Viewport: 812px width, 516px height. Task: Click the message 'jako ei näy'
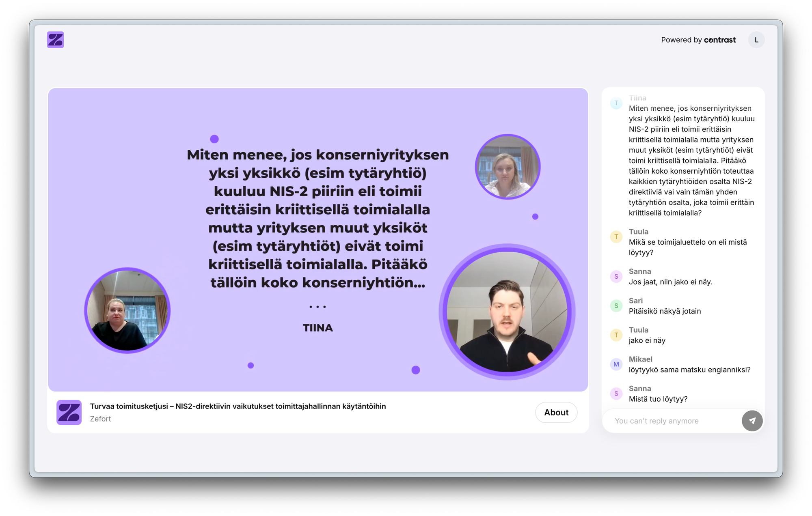pyautogui.click(x=647, y=340)
